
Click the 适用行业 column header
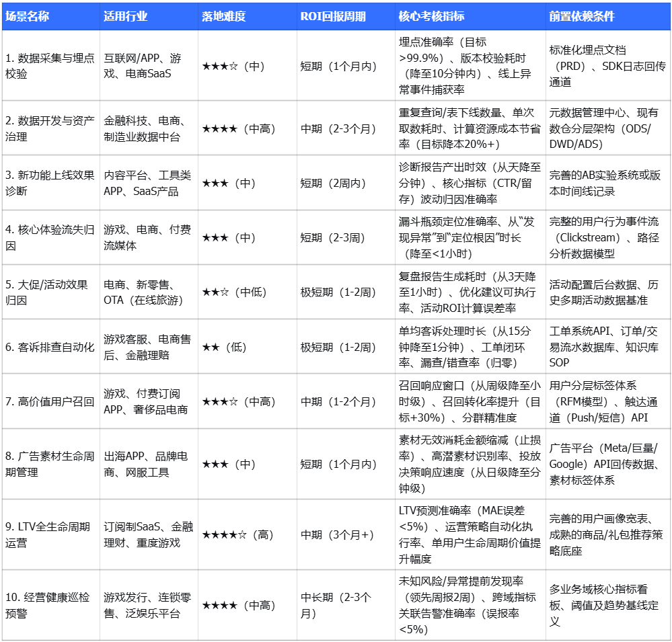click(149, 16)
